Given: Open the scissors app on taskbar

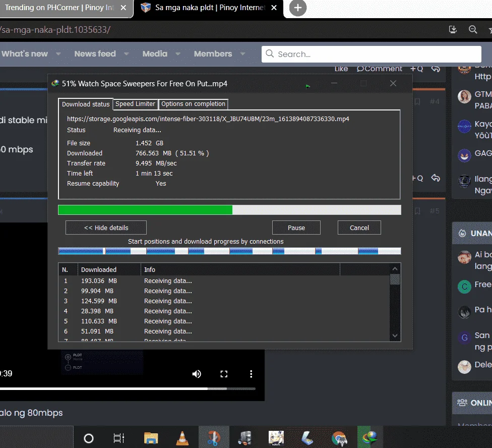Looking at the screenshot, I should click(214, 437).
